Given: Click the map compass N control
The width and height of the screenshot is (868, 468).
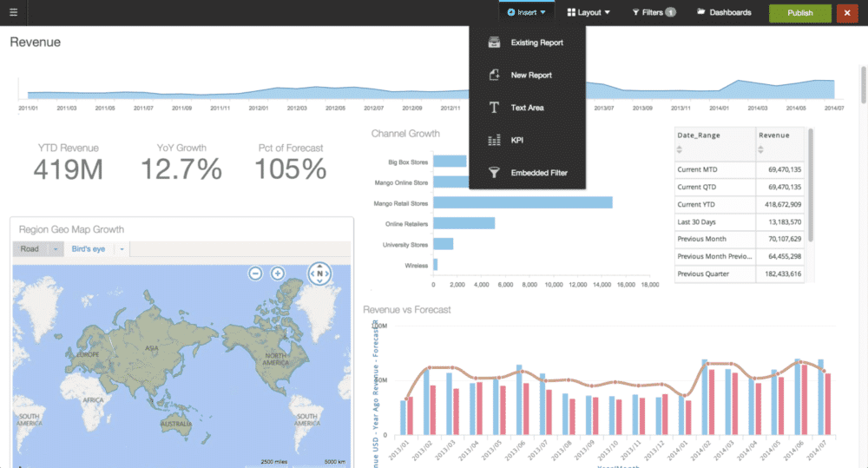Looking at the screenshot, I should (x=319, y=274).
